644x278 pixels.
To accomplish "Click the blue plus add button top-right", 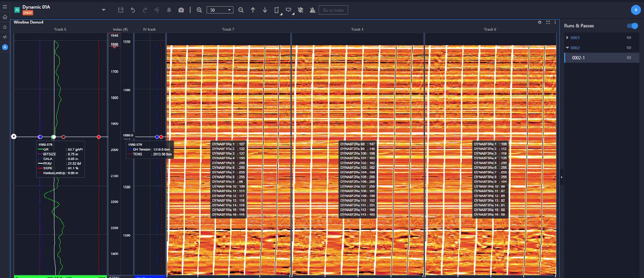I will [635, 10].
